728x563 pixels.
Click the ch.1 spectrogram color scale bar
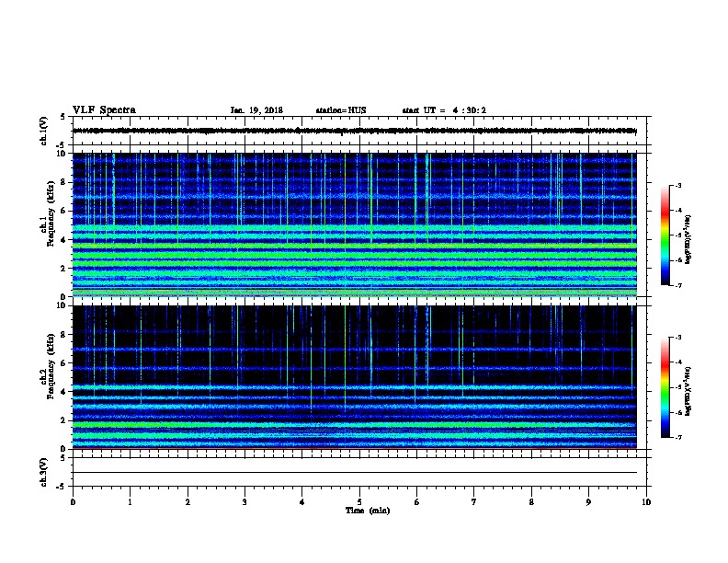point(665,236)
